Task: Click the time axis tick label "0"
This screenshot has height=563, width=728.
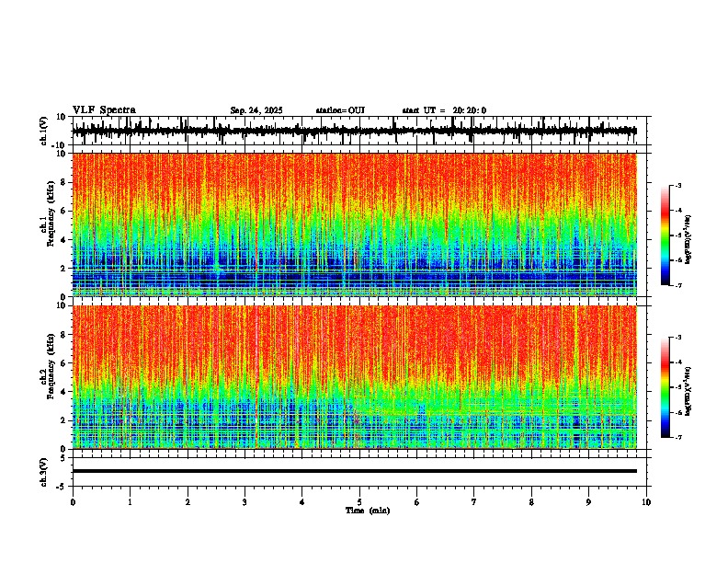Action: point(73,502)
